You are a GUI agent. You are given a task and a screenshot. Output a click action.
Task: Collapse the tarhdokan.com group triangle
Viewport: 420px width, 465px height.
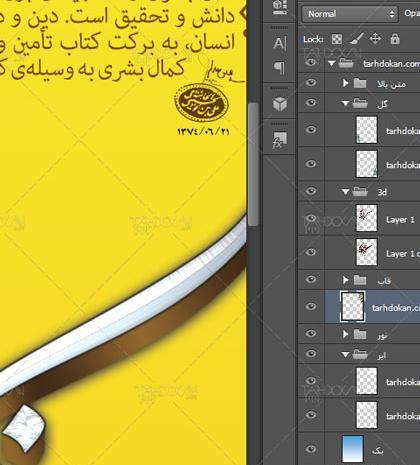[331, 63]
